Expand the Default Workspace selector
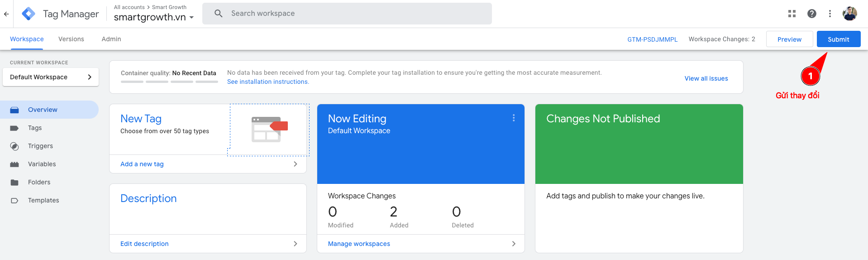The image size is (868, 260). [x=51, y=77]
